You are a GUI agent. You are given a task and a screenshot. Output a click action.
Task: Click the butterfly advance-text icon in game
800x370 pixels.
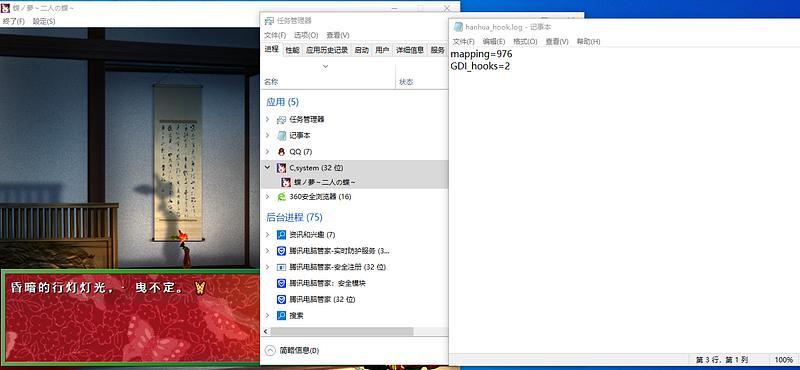[x=199, y=287]
